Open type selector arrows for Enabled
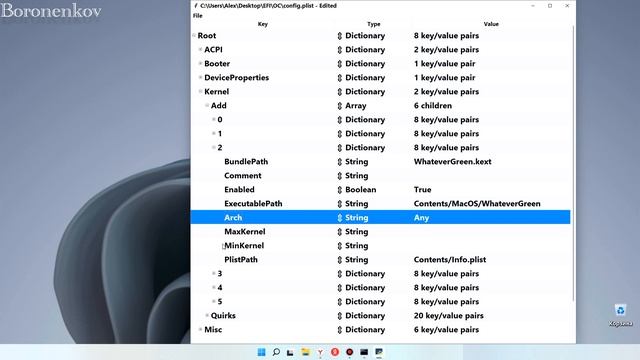This screenshot has height=360, width=640. click(340, 190)
